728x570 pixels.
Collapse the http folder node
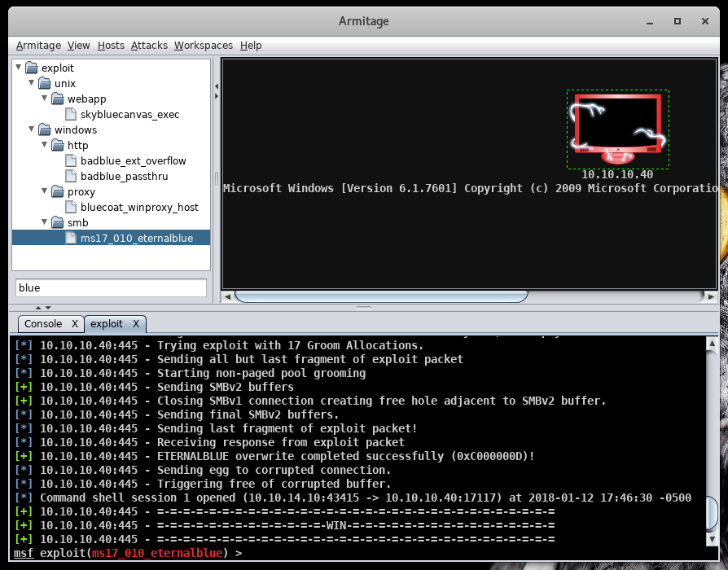[x=45, y=144]
